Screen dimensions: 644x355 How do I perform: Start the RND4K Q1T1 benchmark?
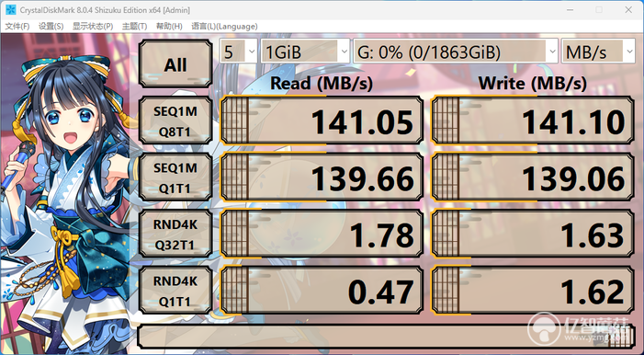coord(175,291)
